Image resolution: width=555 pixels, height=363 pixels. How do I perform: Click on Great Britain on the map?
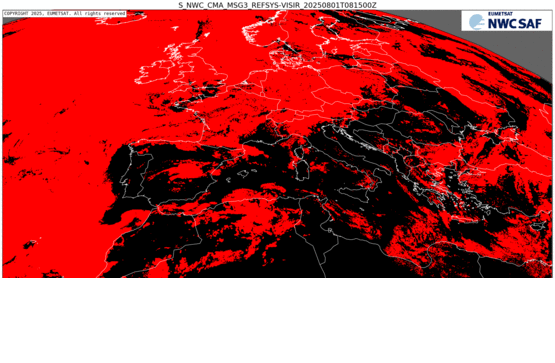(198, 67)
